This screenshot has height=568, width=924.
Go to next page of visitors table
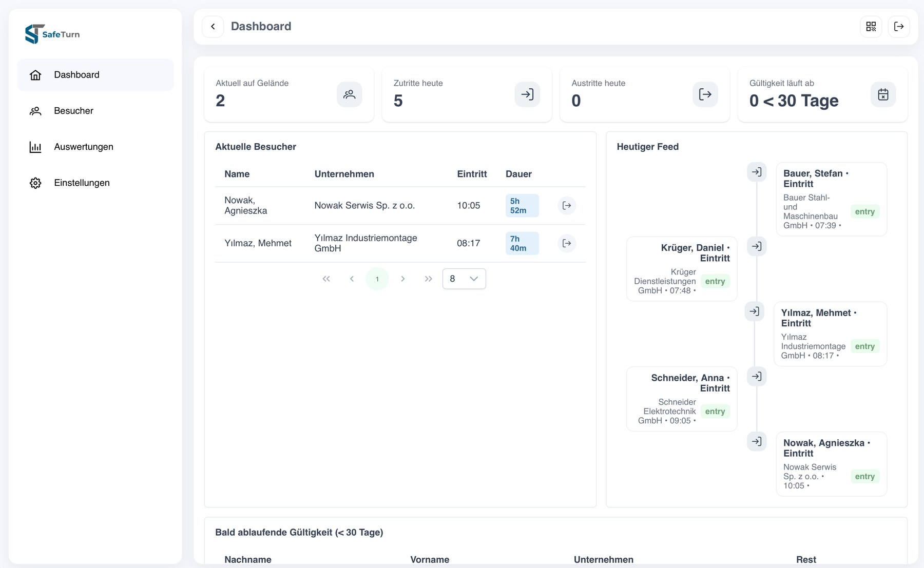click(x=403, y=279)
